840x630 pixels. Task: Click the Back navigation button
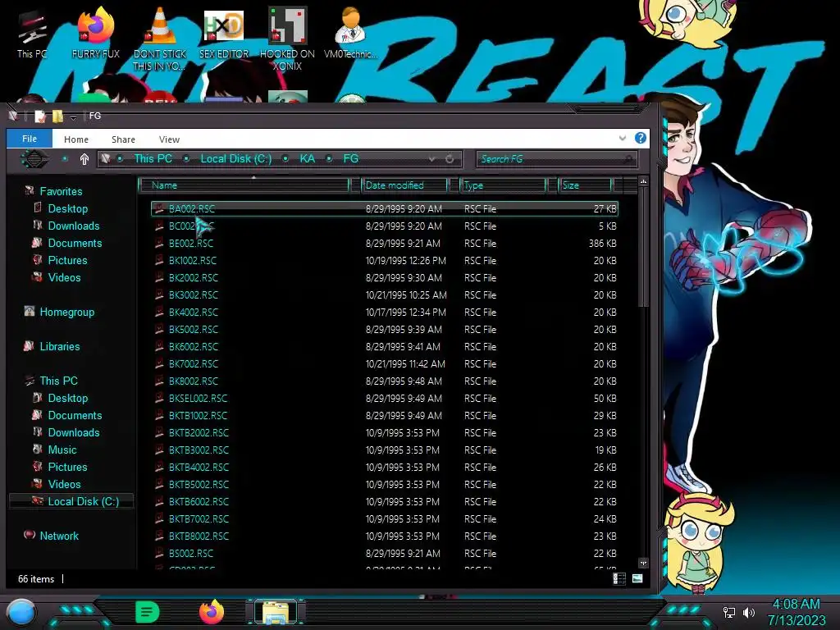[x=34, y=159]
